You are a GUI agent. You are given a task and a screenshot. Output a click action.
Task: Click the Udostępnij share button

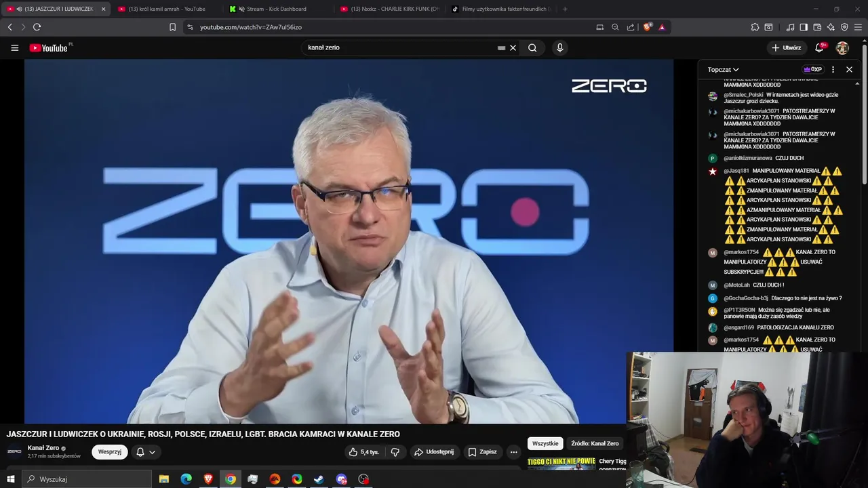click(435, 452)
